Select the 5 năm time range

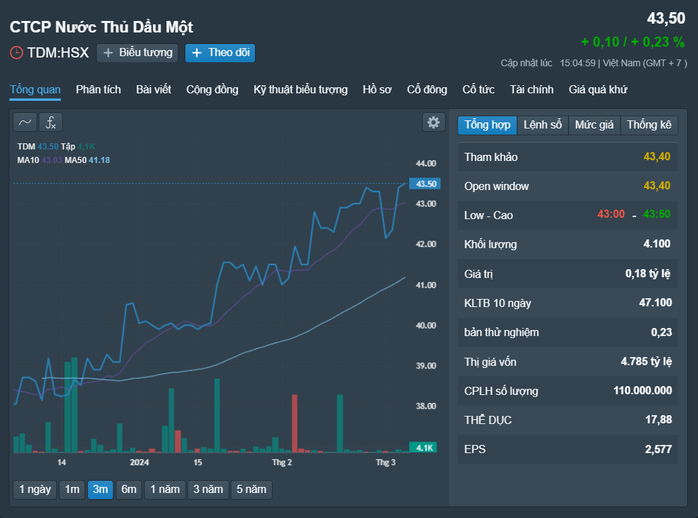pyautogui.click(x=252, y=490)
